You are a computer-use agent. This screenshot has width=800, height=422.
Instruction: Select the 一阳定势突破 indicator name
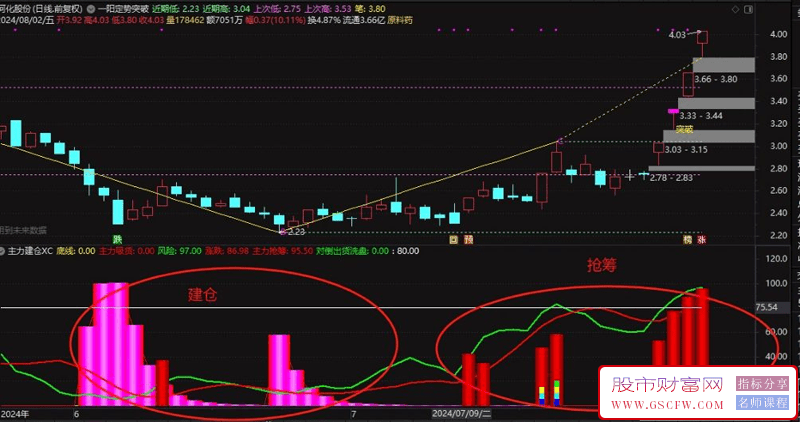tap(123, 9)
